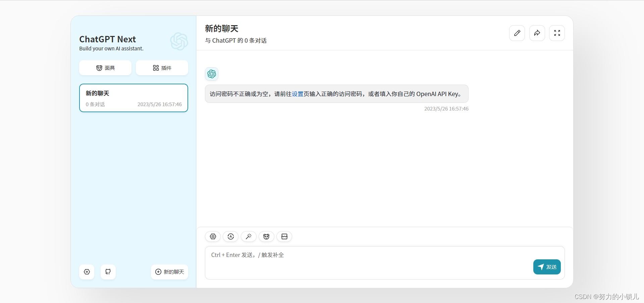Switch theme with the auto-mode icon
Image resolution: width=644 pixels, height=303 pixels.
231,236
